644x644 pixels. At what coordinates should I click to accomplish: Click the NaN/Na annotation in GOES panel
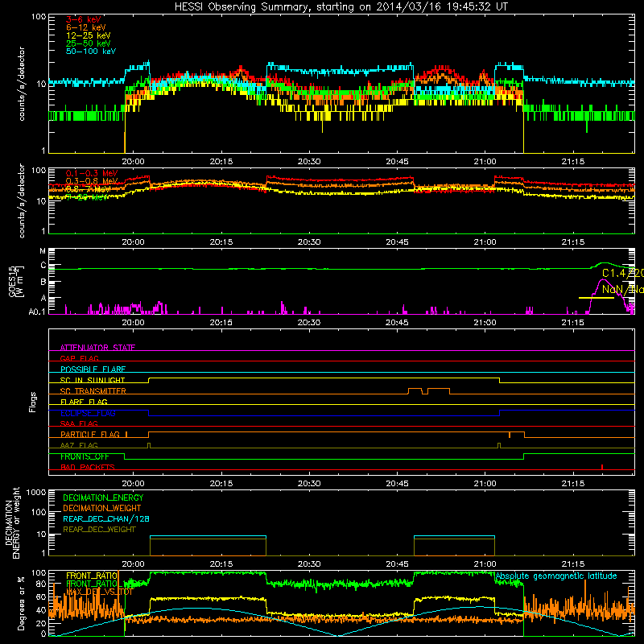point(622,290)
